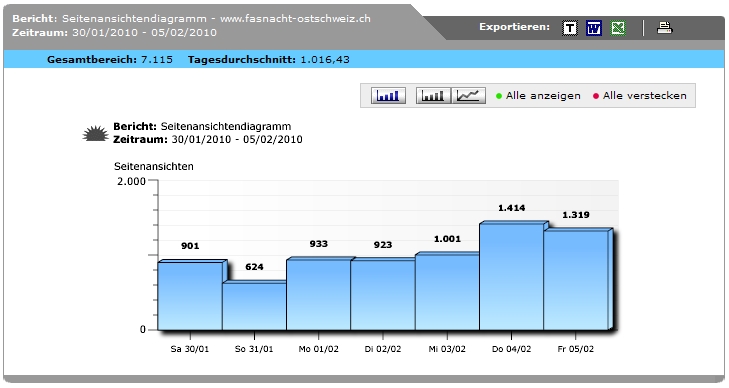729x388 pixels.
Task: Click the Do 04/02 bar
Action: (x=511, y=276)
